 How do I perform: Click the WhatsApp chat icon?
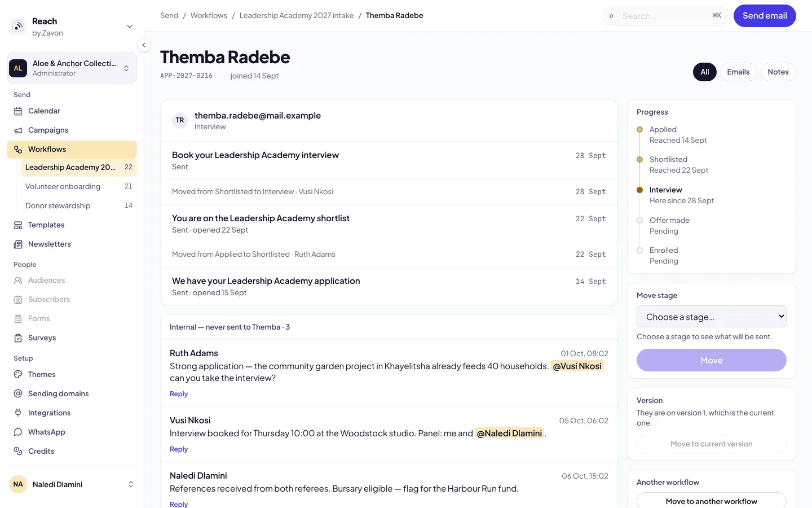point(18,432)
